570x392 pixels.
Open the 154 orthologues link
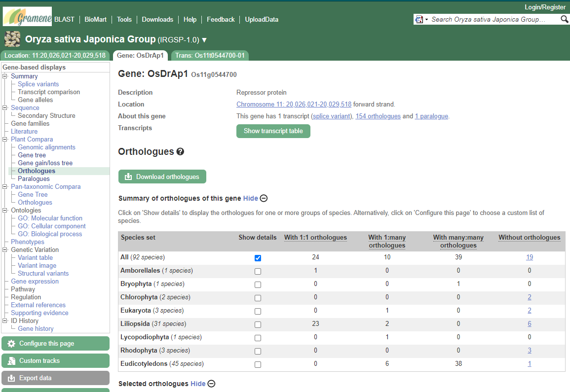click(x=378, y=116)
